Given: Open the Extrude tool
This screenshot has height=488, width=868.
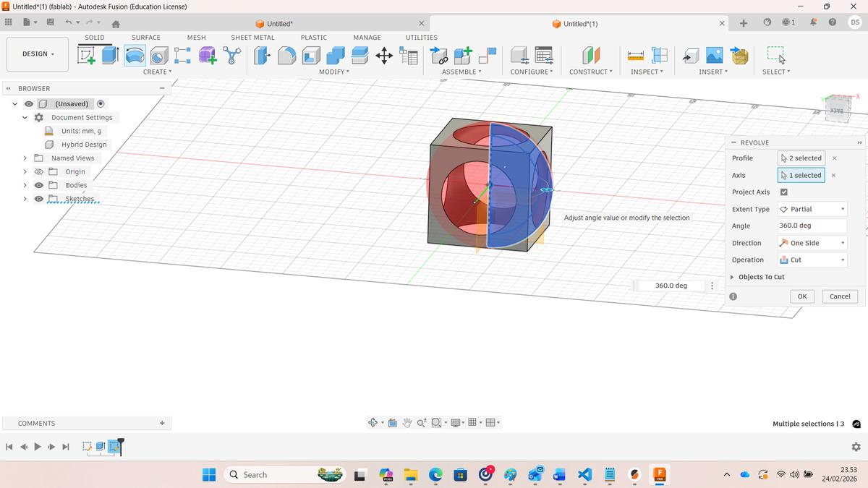Looking at the screenshot, I should click(109, 54).
